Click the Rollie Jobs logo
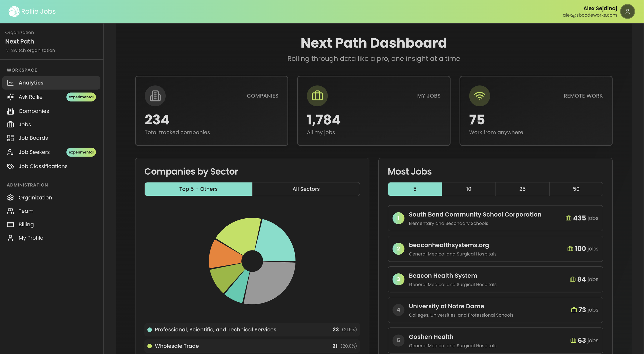Screen dimensions: 644x354 pos(31,11)
